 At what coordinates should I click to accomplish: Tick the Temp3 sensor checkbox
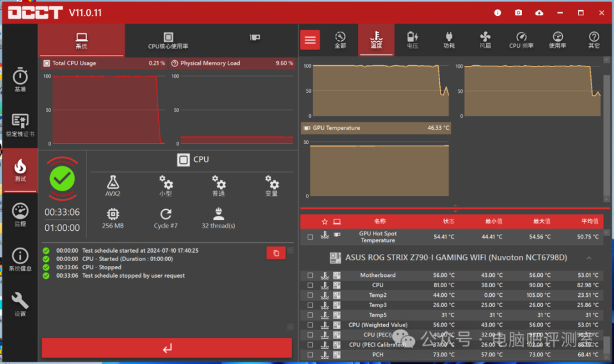click(310, 305)
